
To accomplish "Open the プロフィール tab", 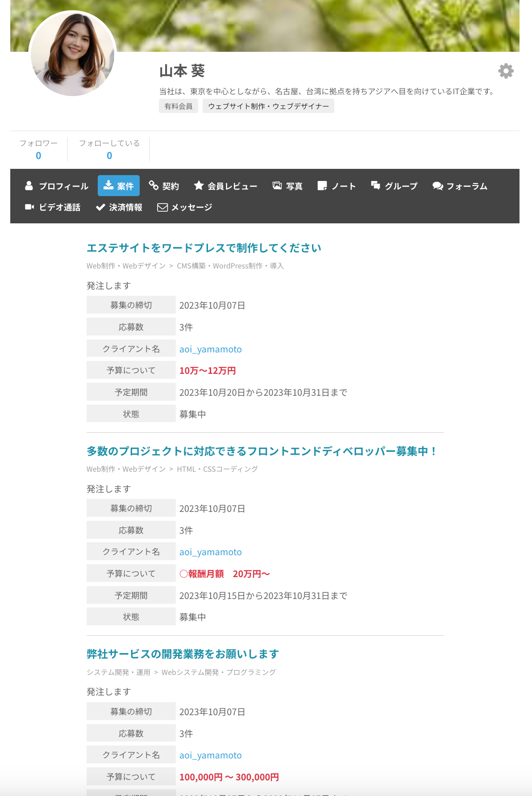I will 57,186.
